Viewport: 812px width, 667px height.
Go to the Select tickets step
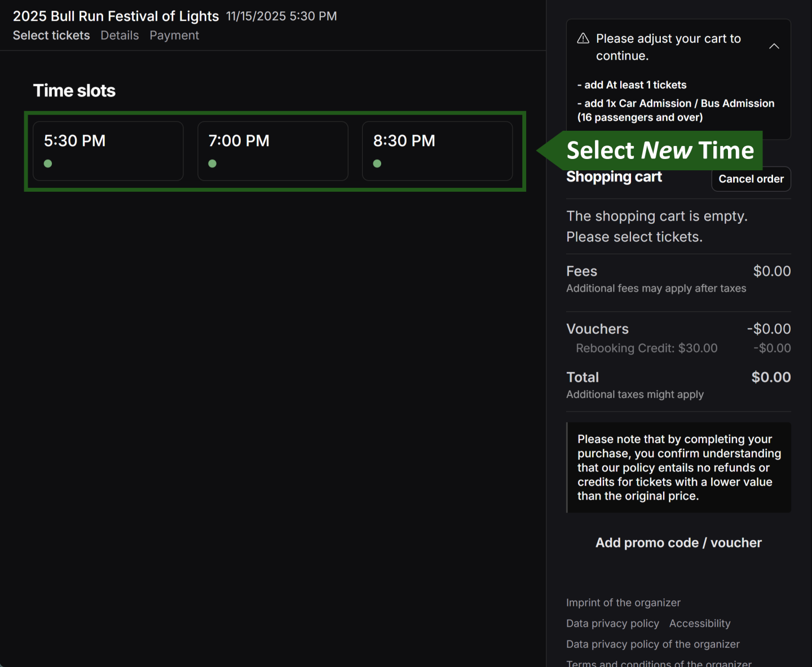coord(51,35)
